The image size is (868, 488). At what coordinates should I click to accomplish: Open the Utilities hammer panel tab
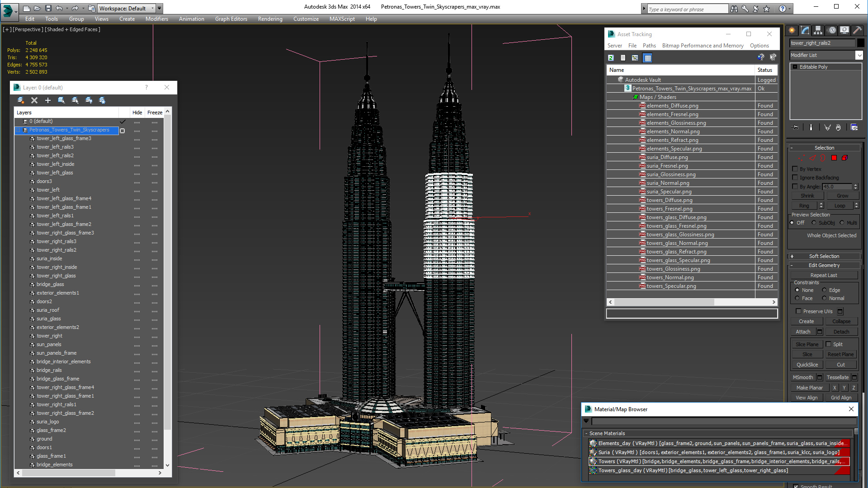pos(857,30)
